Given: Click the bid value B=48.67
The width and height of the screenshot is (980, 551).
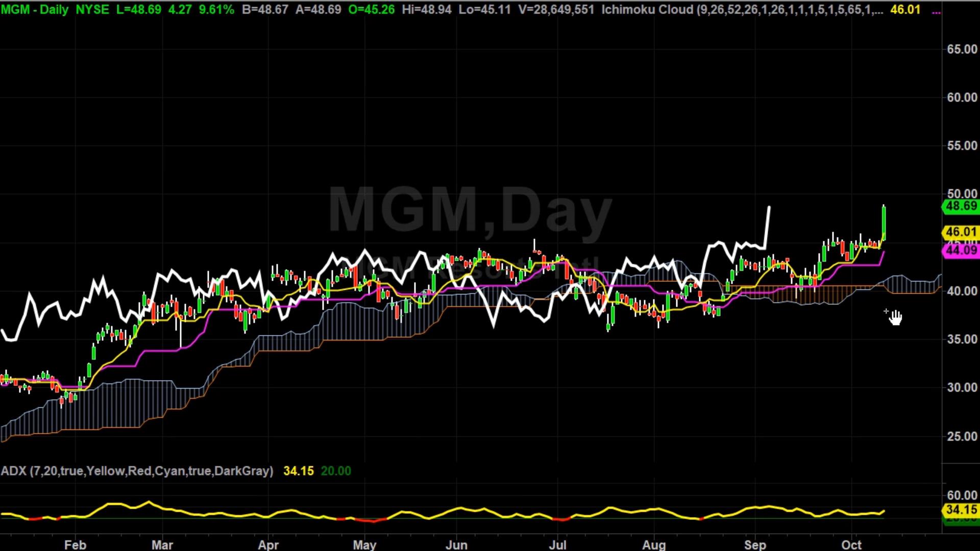Looking at the screenshot, I should [x=265, y=10].
